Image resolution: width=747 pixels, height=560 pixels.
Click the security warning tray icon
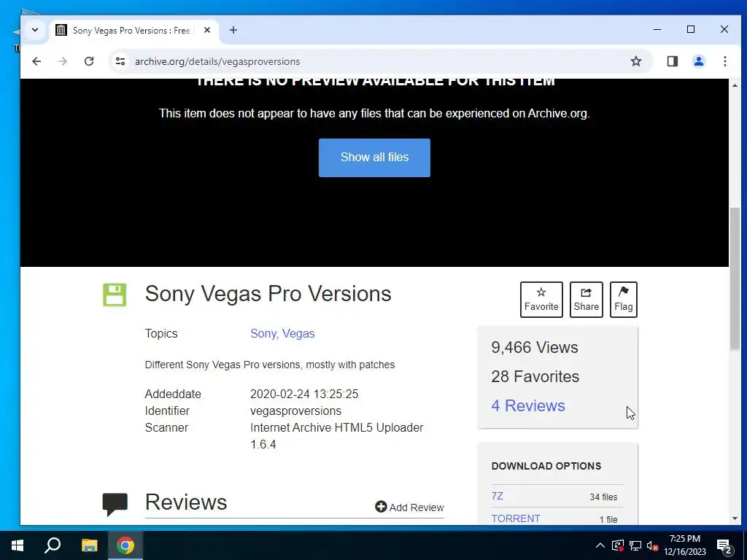pyautogui.click(x=618, y=545)
